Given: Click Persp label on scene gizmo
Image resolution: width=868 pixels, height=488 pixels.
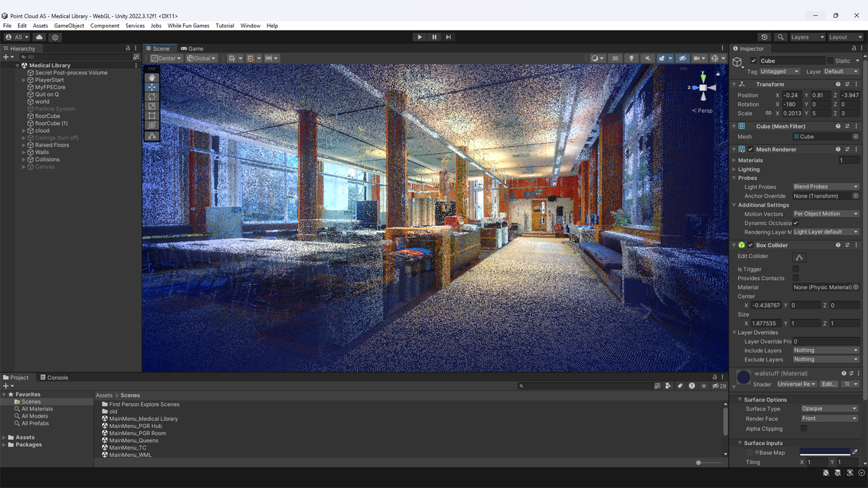Looking at the screenshot, I should click(x=705, y=111).
